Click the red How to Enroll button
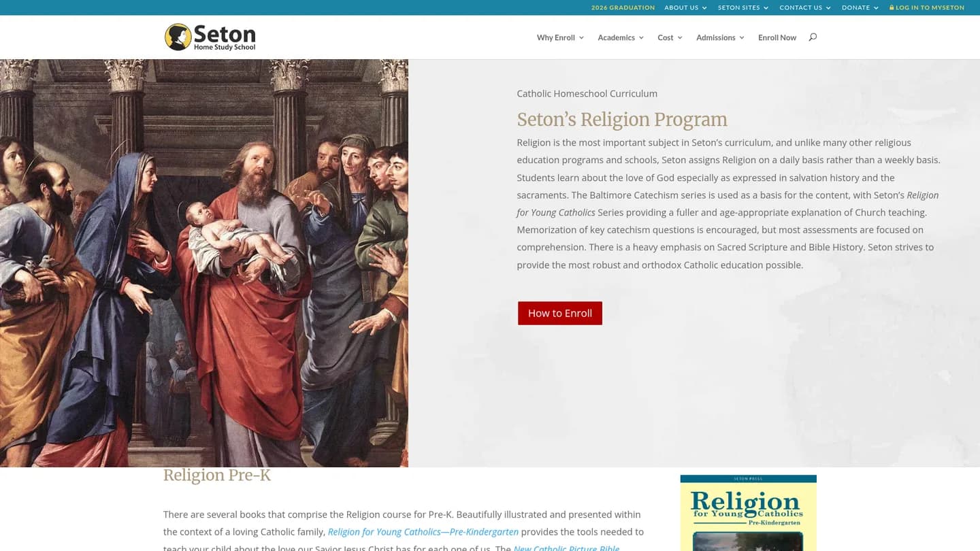The height and width of the screenshot is (551, 980). [560, 313]
